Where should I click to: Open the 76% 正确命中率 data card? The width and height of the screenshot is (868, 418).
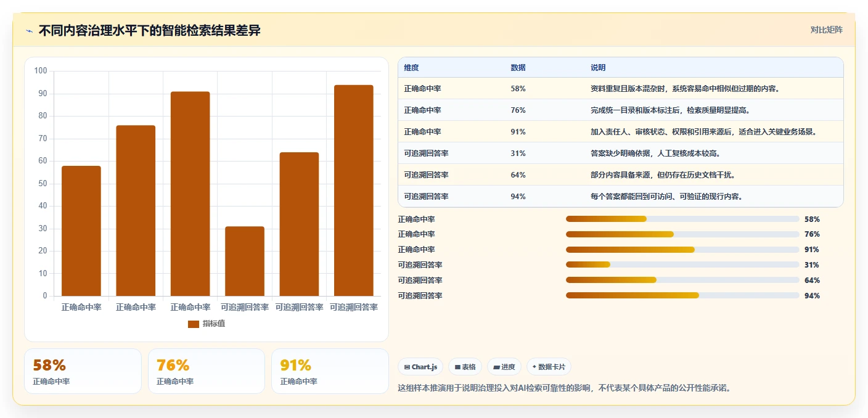coord(207,371)
